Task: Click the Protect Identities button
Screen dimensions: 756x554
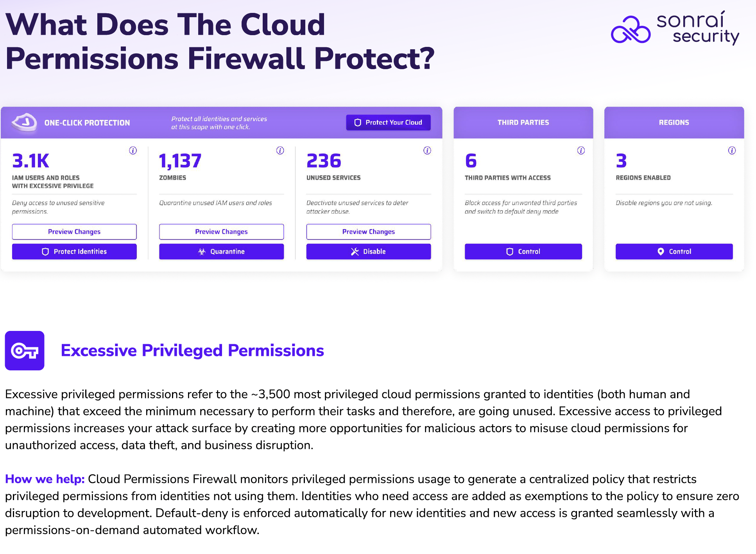Action: [74, 252]
